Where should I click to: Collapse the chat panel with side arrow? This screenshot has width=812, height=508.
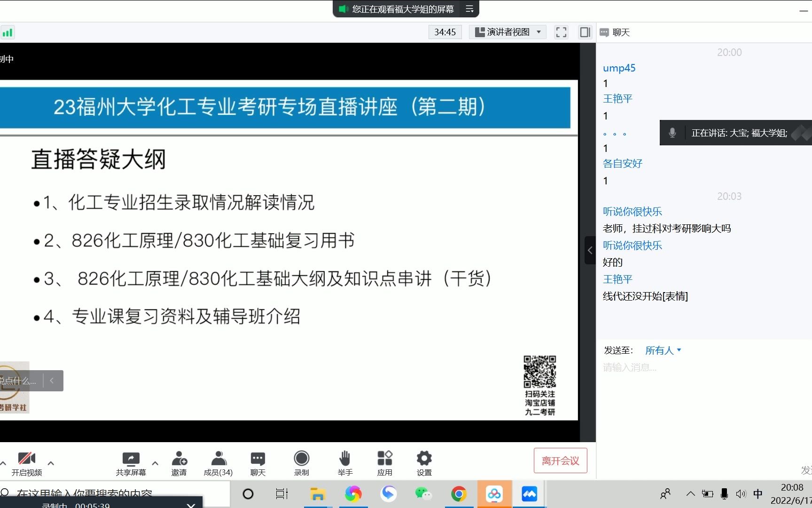(x=590, y=250)
